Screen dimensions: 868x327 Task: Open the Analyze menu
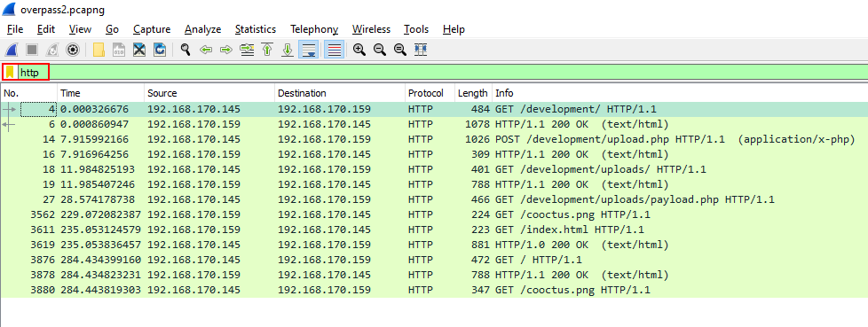click(202, 29)
